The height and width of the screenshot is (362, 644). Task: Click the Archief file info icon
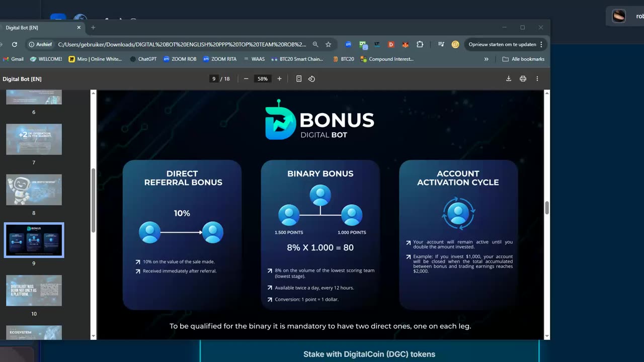tap(40, 44)
